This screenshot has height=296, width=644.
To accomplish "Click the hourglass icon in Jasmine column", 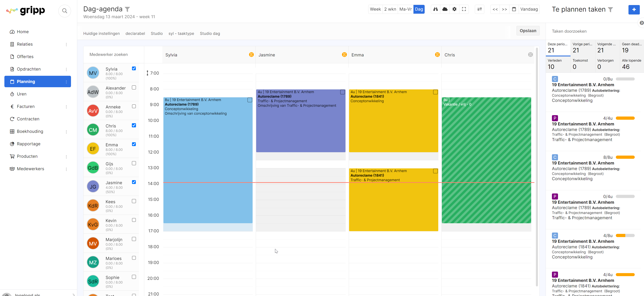I will [x=344, y=55].
